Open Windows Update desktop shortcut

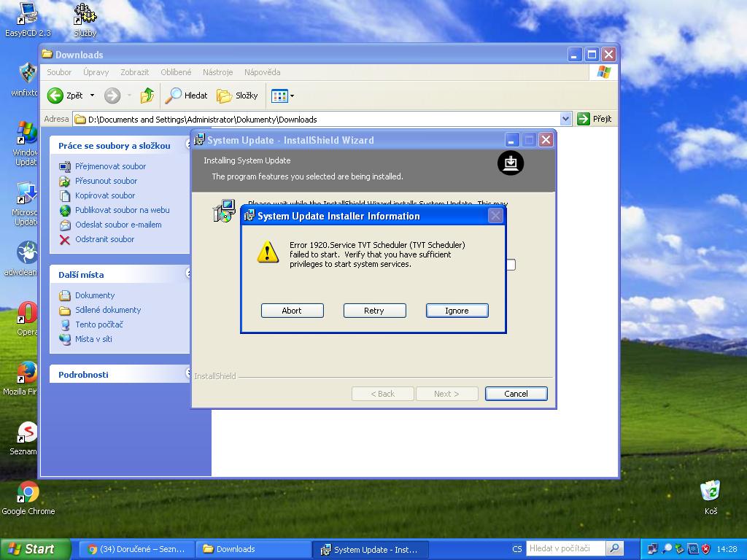(x=26, y=144)
